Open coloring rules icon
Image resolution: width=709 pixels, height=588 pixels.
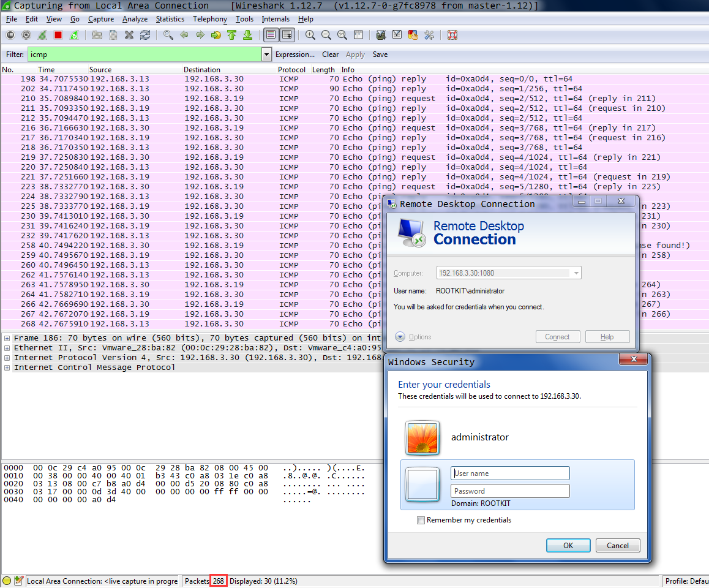point(413,35)
